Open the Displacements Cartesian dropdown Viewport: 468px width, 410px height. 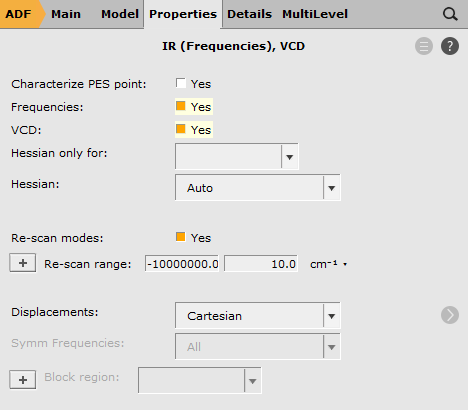click(x=258, y=316)
